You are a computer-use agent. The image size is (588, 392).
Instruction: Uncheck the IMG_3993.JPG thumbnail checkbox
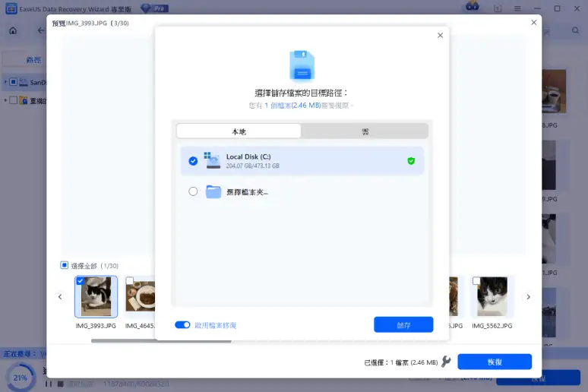pos(81,281)
